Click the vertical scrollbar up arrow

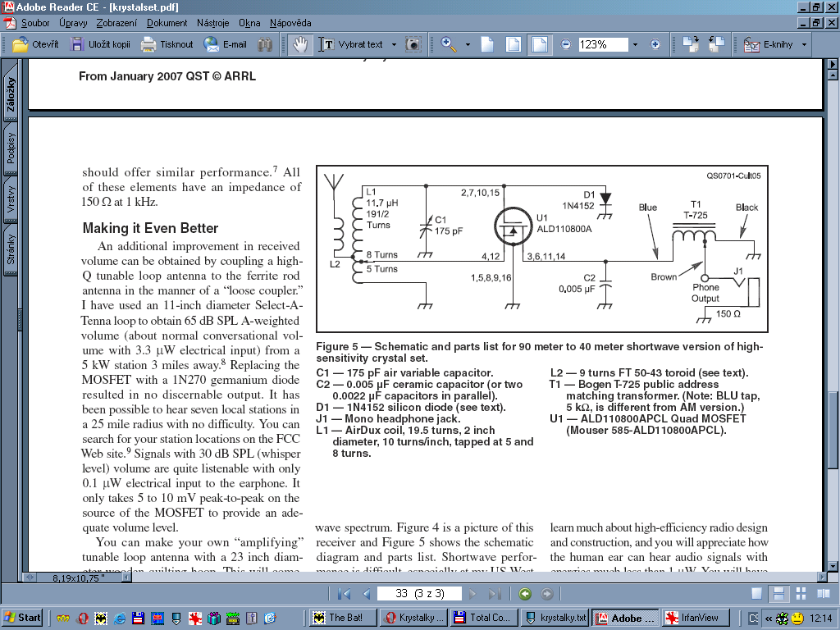point(833,75)
